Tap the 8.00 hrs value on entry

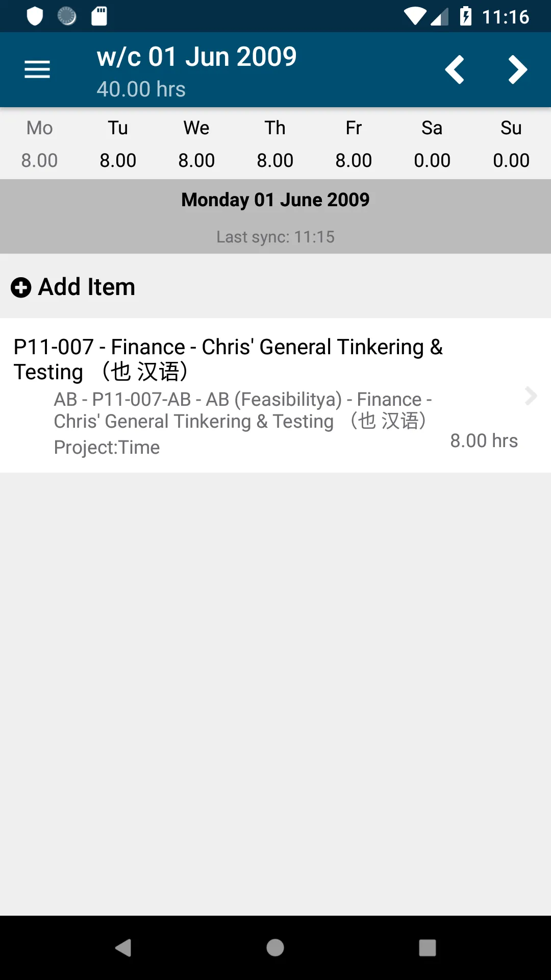(x=484, y=440)
